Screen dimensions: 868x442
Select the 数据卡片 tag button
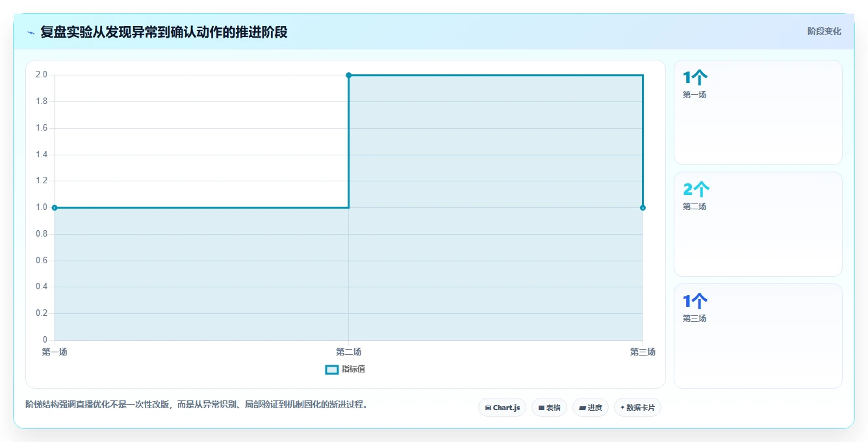click(x=637, y=408)
